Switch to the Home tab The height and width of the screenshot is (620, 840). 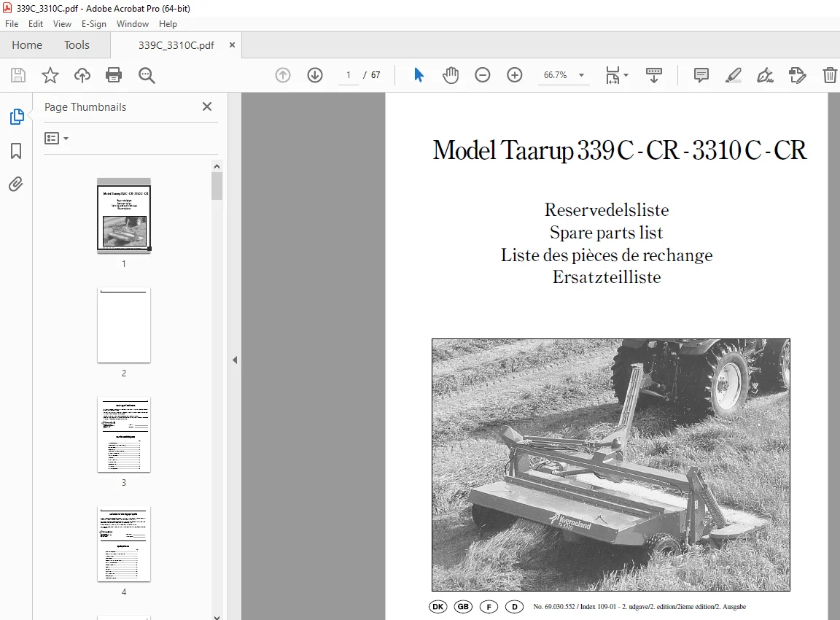click(27, 45)
